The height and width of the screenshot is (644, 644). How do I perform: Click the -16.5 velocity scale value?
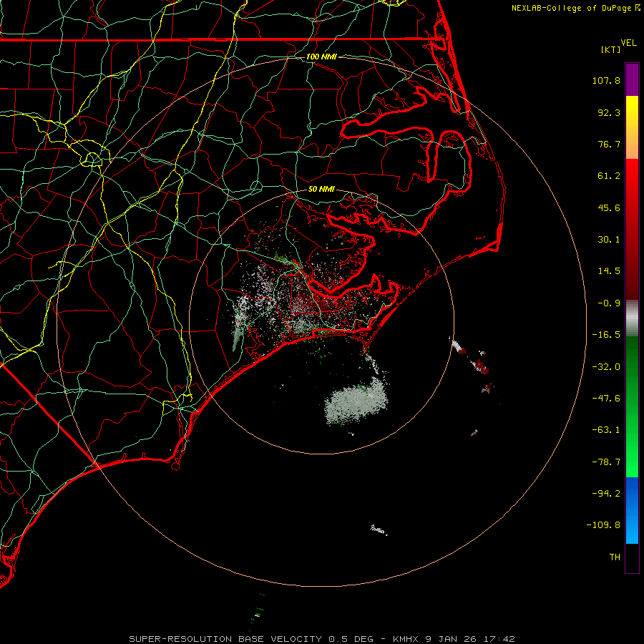pyautogui.click(x=606, y=335)
